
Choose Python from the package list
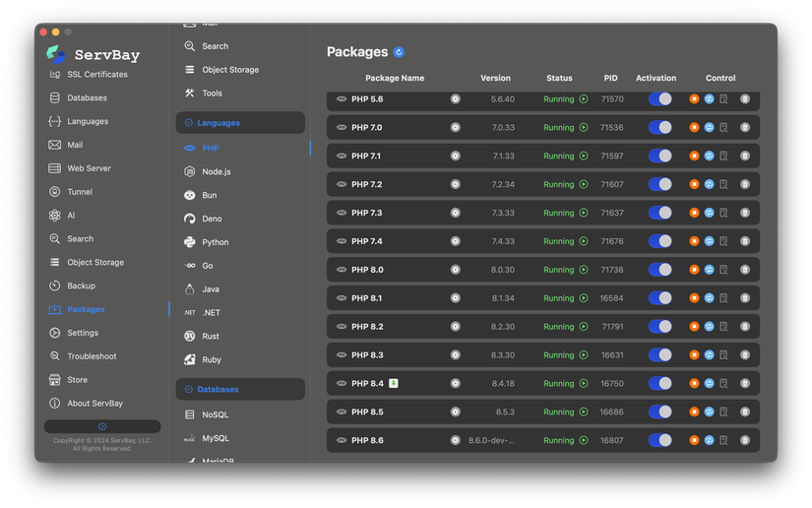pos(215,242)
